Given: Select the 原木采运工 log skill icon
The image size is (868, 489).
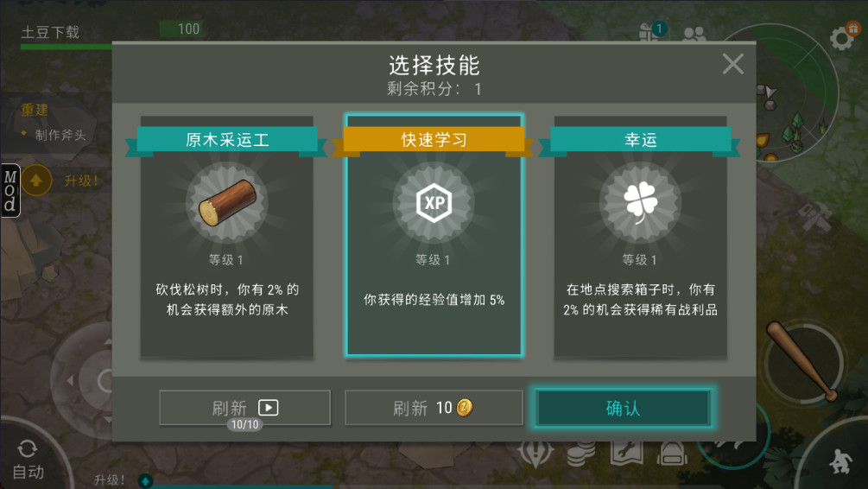Looking at the screenshot, I should pyautogui.click(x=227, y=203).
